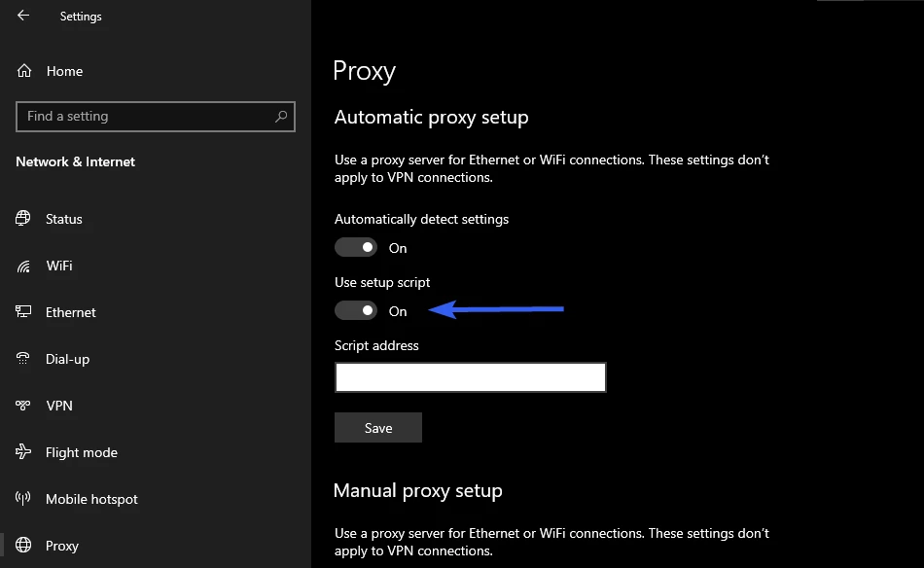Disable the Use setup script toggle

356,311
